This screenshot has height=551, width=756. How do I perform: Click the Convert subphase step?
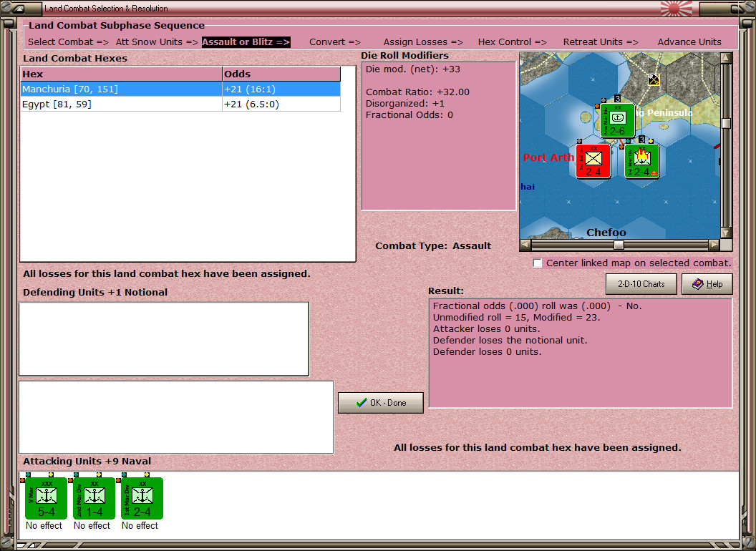[334, 42]
